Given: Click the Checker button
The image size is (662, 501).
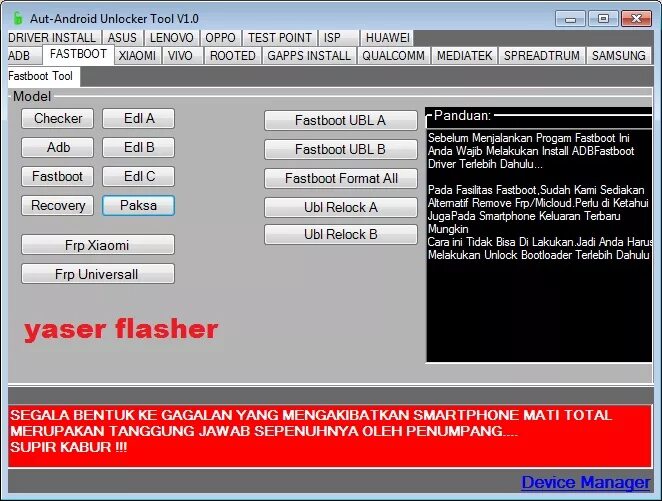Looking at the screenshot, I should 57,119.
